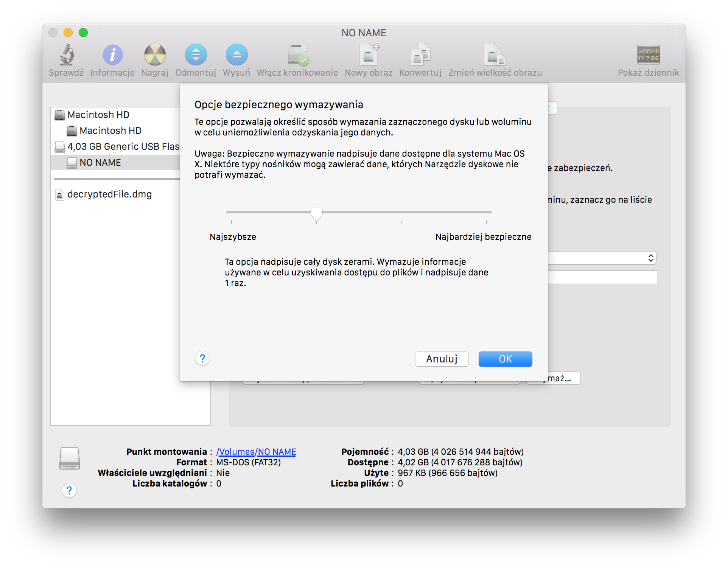Click Zmień wielkość obrazu icon
This screenshot has height=569, width=728.
[495, 55]
